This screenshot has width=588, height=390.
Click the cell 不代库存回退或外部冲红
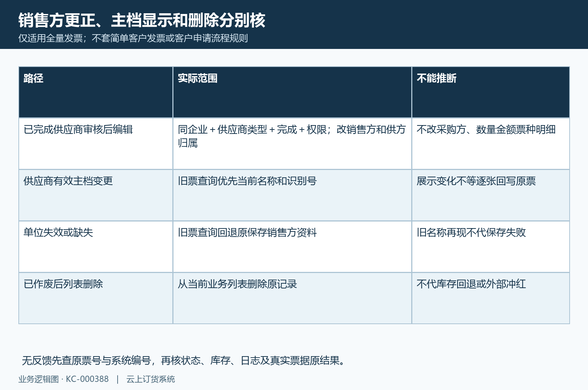coord(491,298)
